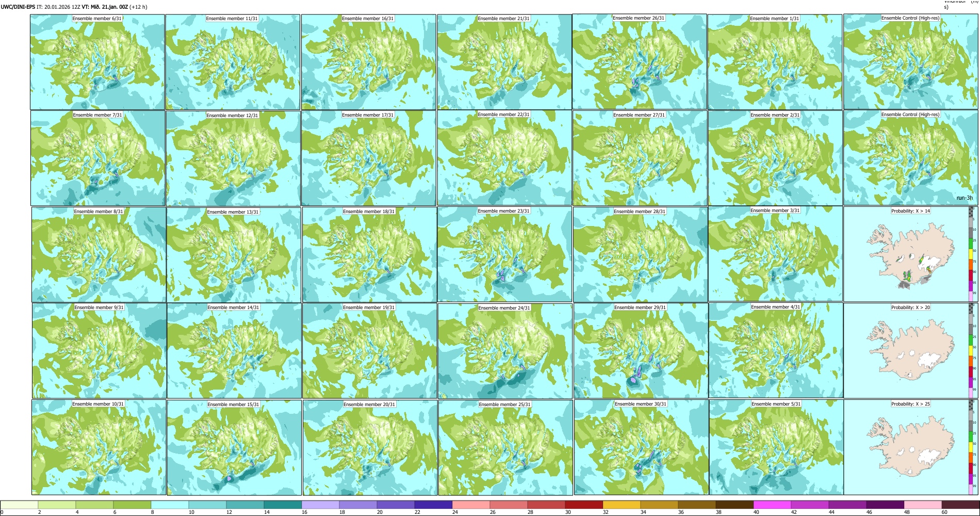Click the pale legend swatch between 0 and 2
Screen dimensions: 980x516
(19, 505)
